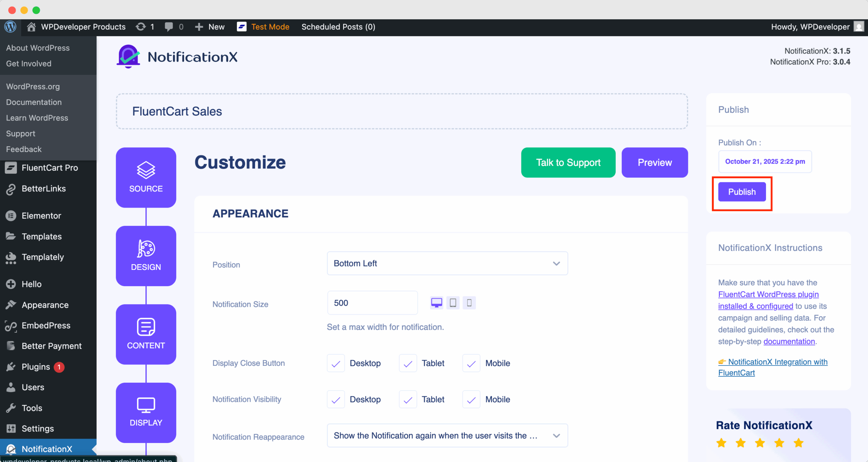
Task: Open the Publish On date picker
Action: 765,162
